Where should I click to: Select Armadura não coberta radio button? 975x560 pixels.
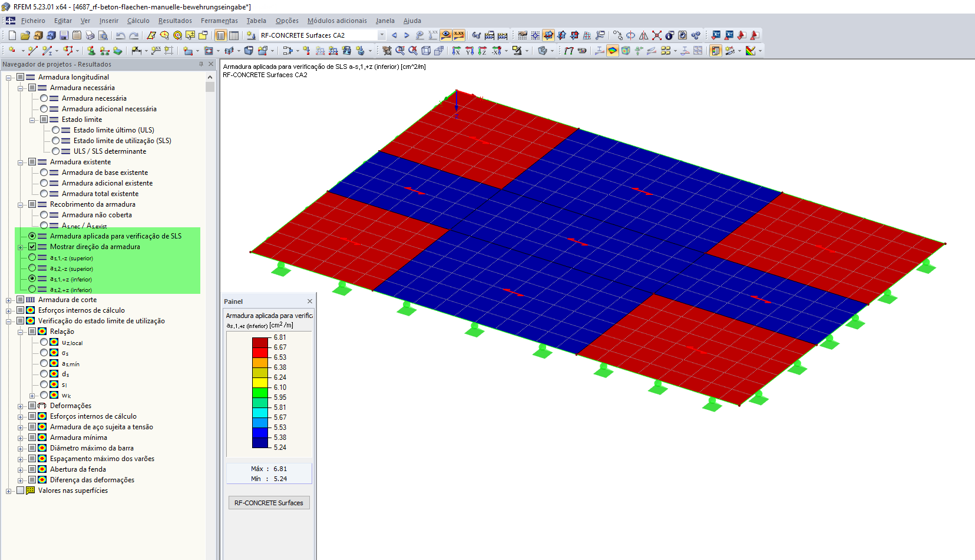coord(44,215)
